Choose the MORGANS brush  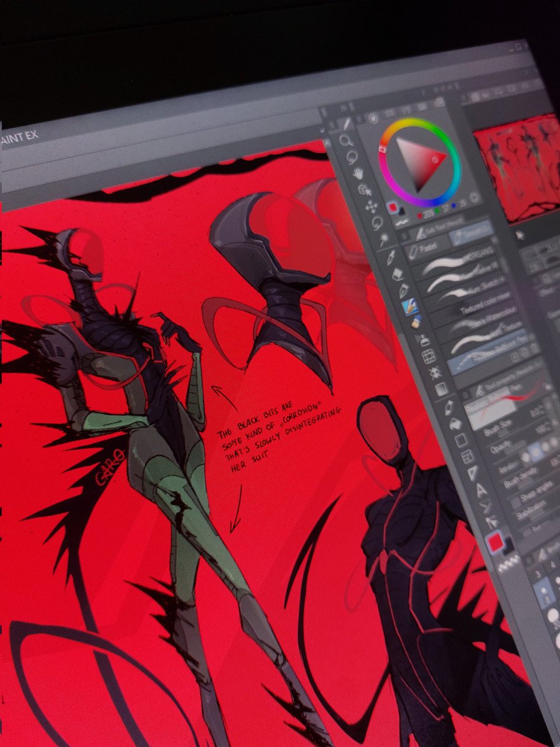click(456, 261)
